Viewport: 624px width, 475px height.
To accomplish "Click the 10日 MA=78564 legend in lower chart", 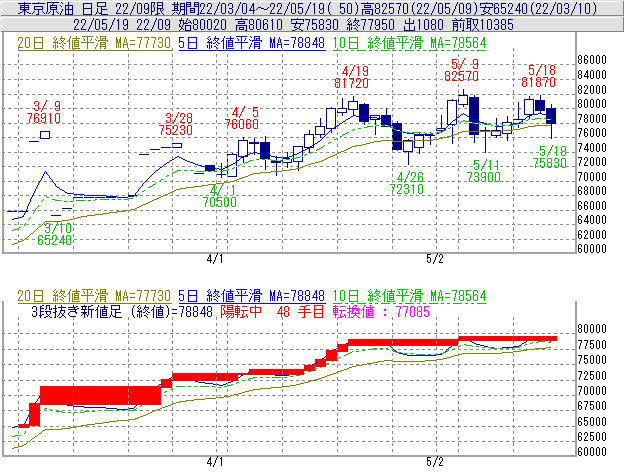I will 410,296.
